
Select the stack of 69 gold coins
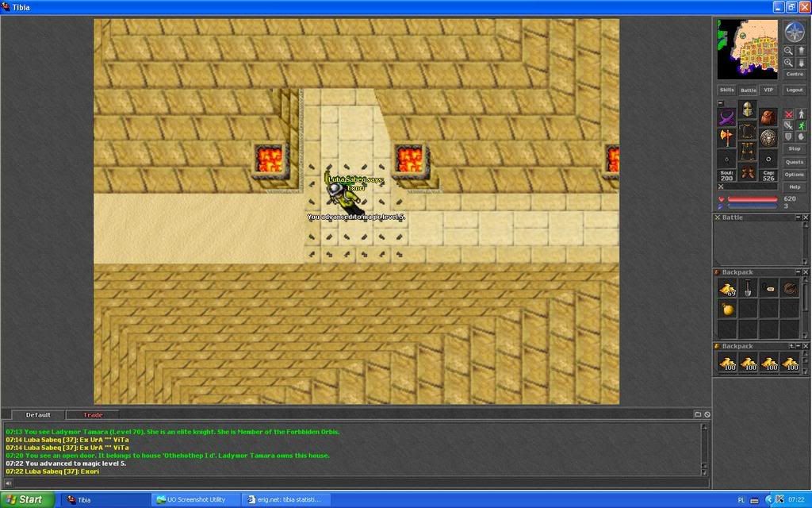tap(727, 289)
